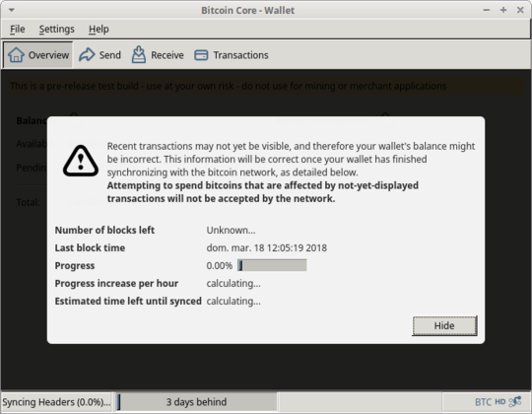Minimize the Bitcoin Core window
This screenshot has width=532, height=414.
coord(487,10)
